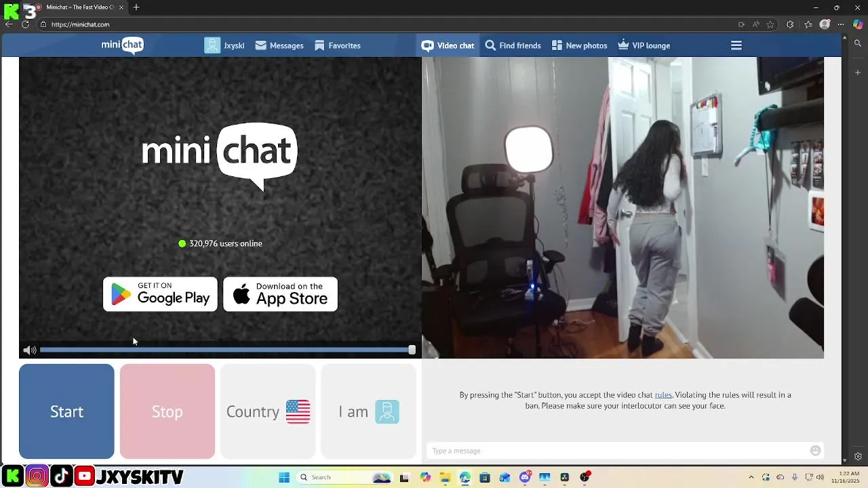868x488 pixels.
Task: Click the taskbar microphone icon
Action: pyautogui.click(x=795, y=477)
